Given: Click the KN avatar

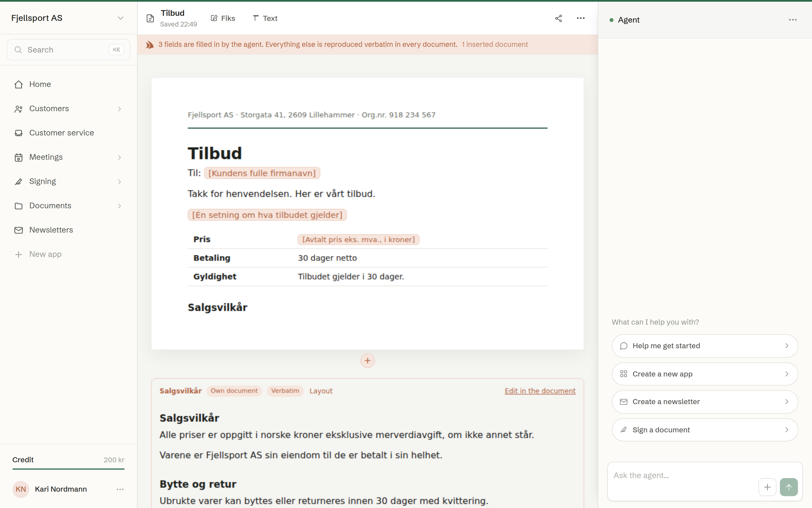Looking at the screenshot, I should [21, 489].
